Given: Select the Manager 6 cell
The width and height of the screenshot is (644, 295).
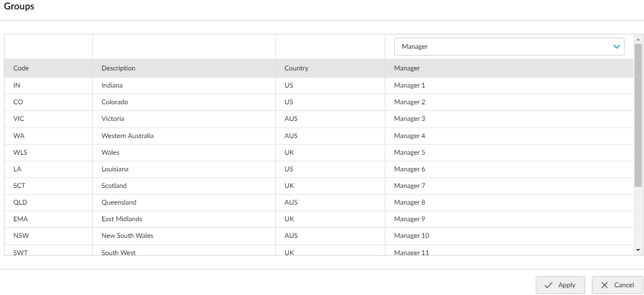Looking at the screenshot, I should click(410, 169).
